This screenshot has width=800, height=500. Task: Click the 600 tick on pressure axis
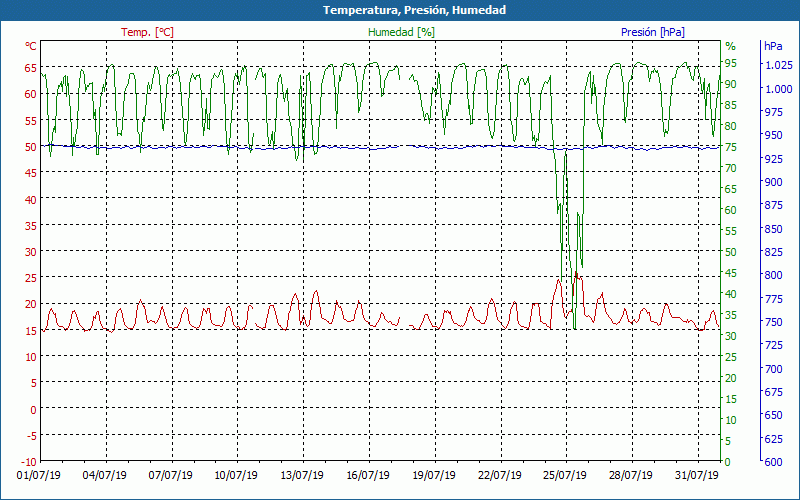773,462
